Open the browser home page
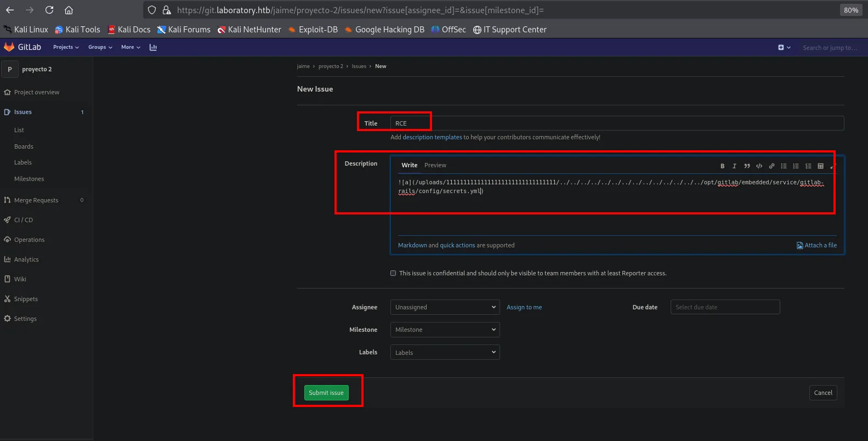This screenshot has width=868, height=441. (x=69, y=10)
